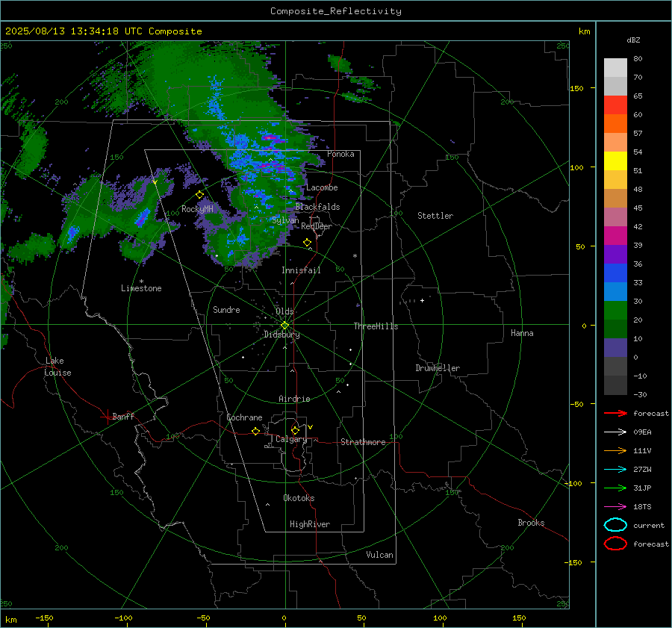Click the cyan current ellipse icon
The width and height of the screenshot is (672, 628).
(615, 525)
